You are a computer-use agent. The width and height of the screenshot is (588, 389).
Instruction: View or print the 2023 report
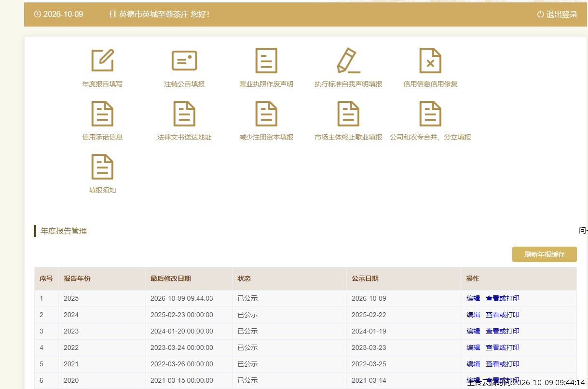click(x=503, y=331)
